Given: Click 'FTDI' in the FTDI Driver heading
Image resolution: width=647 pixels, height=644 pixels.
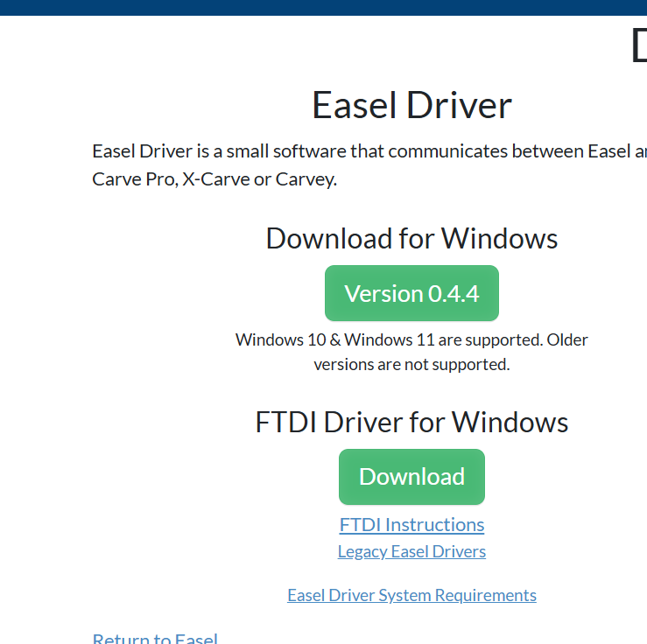Looking at the screenshot, I should (x=286, y=422).
